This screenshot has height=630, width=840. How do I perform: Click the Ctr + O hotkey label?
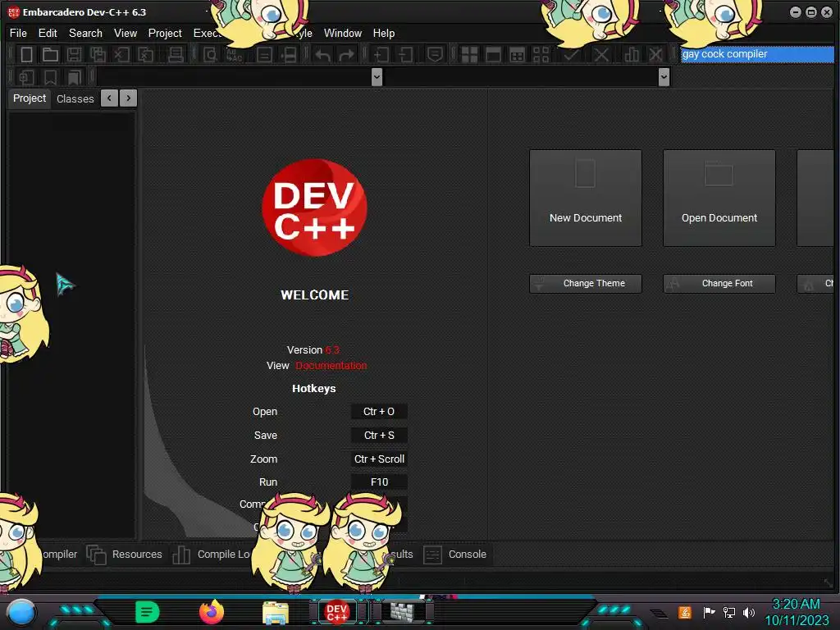pos(379,412)
